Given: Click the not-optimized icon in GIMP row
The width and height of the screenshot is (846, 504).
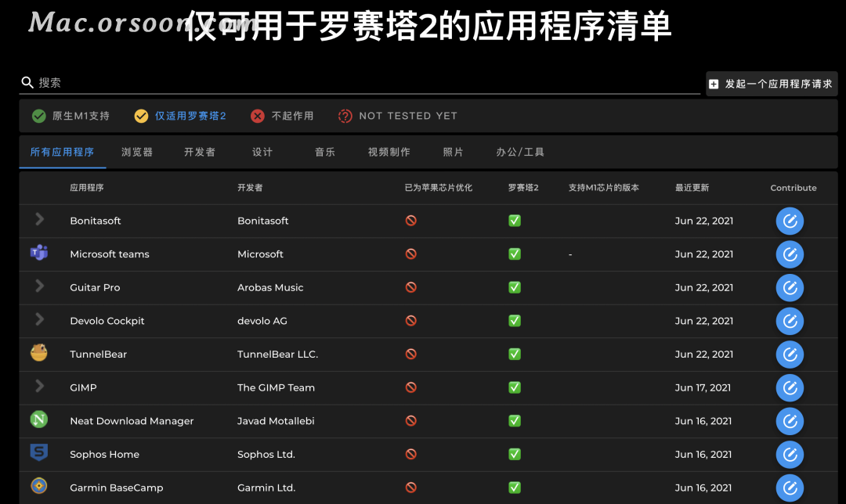Looking at the screenshot, I should (411, 387).
